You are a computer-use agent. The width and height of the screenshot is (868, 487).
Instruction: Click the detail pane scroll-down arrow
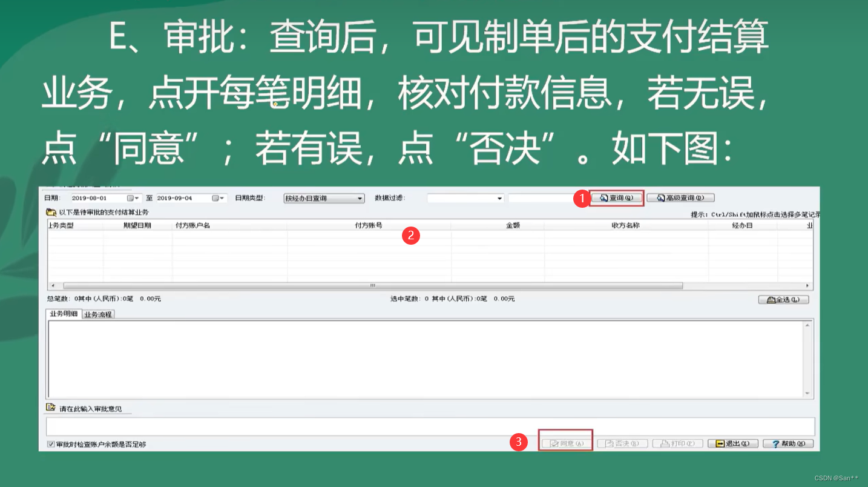[x=807, y=393]
